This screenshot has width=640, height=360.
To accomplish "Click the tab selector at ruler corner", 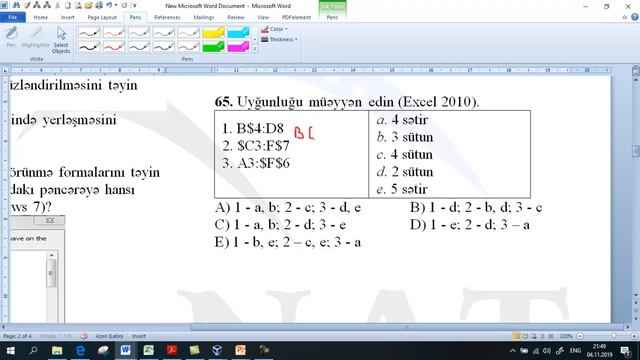I will (x=5, y=70).
